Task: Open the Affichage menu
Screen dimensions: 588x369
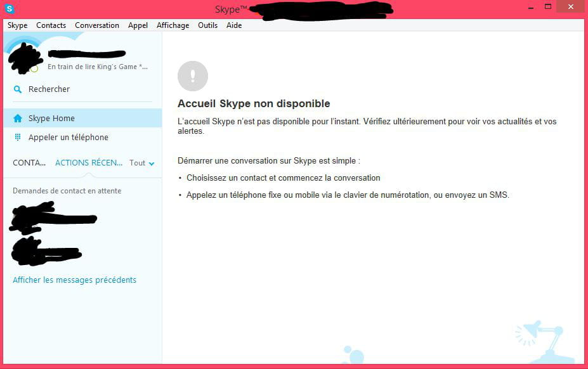Action: [x=173, y=25]
